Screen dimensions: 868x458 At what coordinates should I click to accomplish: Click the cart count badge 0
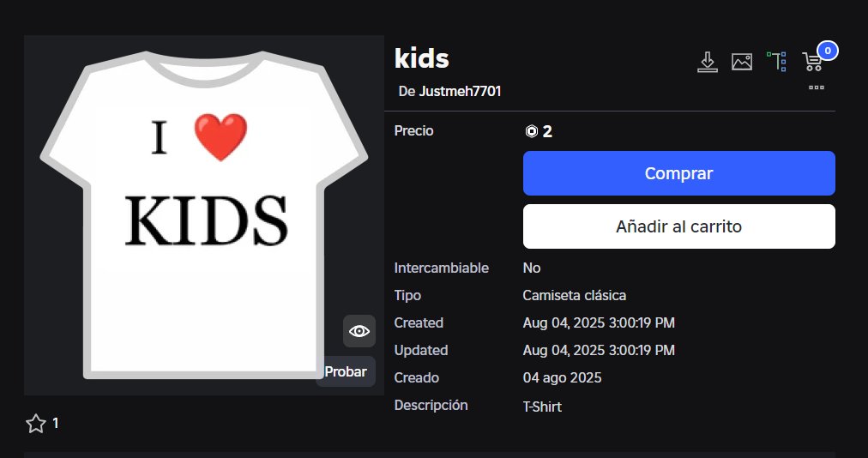828,51
